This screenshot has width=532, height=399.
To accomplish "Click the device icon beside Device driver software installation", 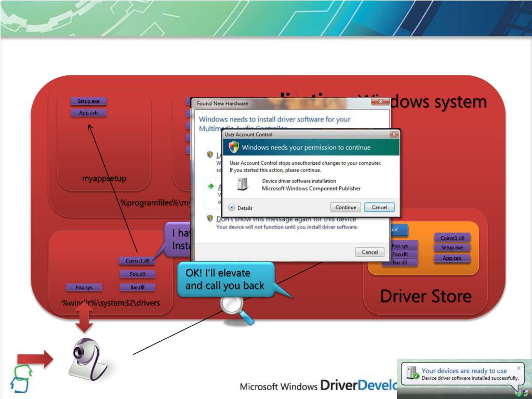I will 242,184.
